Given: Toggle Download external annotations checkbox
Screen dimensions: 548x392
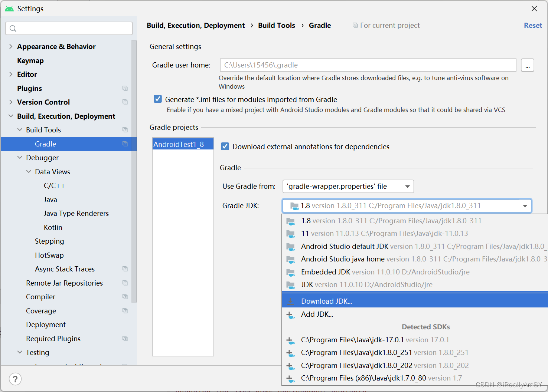Looking at the screenshot, I should tap(225, 146).
